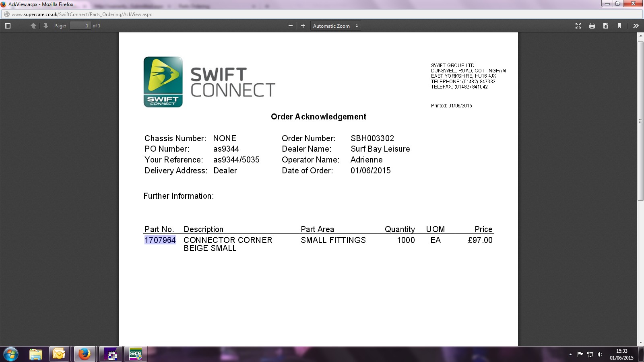Go to the previous page

(x=33, y=26)
